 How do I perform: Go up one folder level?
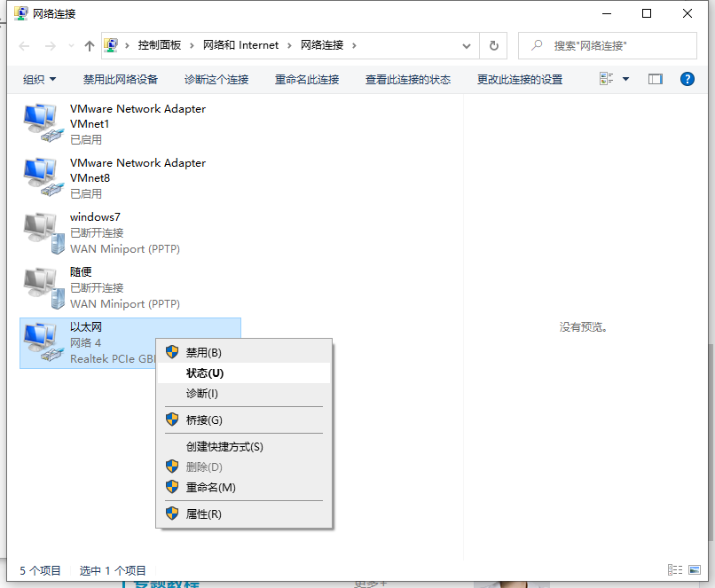pos(90,45)
